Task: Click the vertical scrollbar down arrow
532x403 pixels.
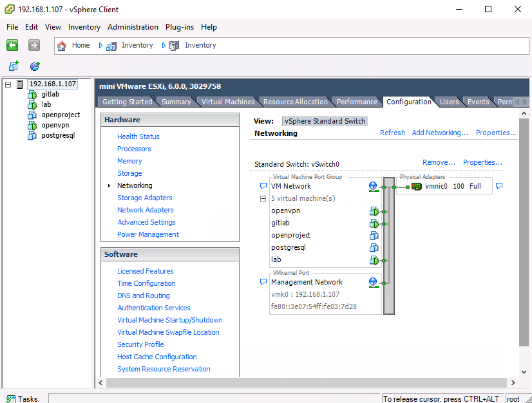Action: (x=524, y=372)
